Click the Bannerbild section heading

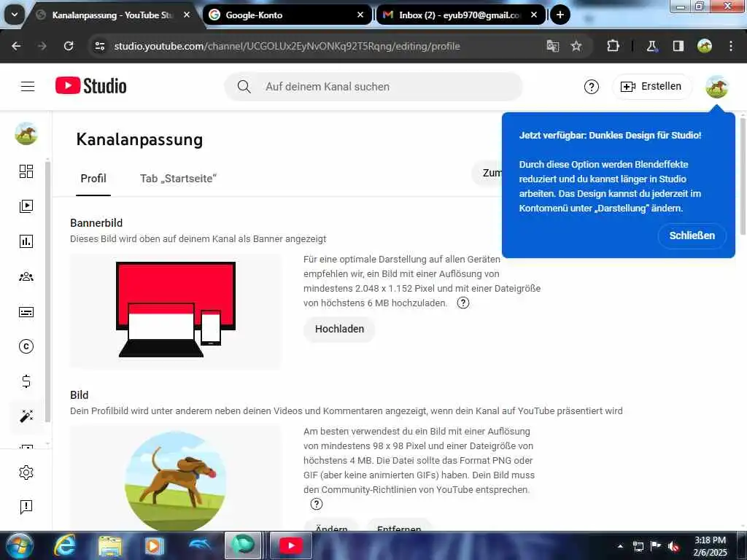[96, 223]
